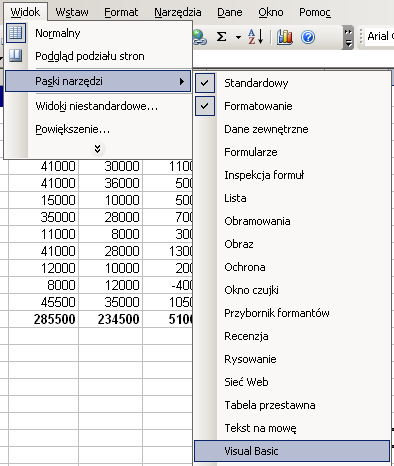394x466 pixels.
Task: Show the Okno czujki toolbar
Action: click(292, 290)
